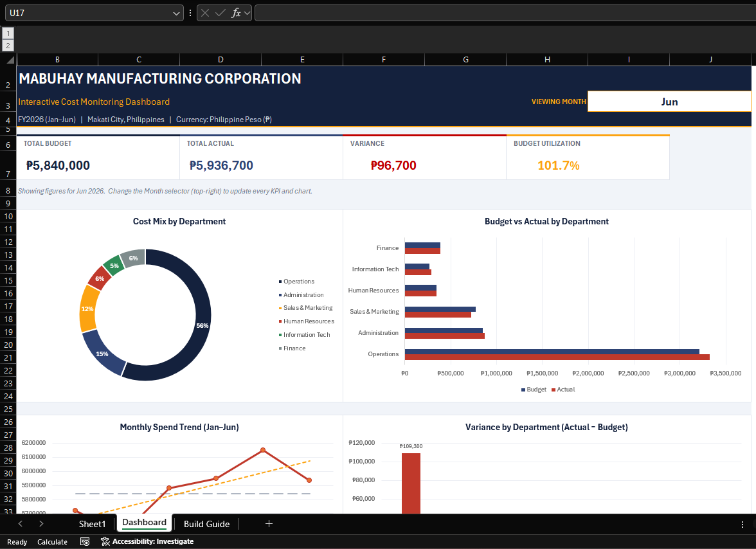Click the Human Resources legend entry
756x549 pixels.
pyautogui.click(x=306, y=321)
